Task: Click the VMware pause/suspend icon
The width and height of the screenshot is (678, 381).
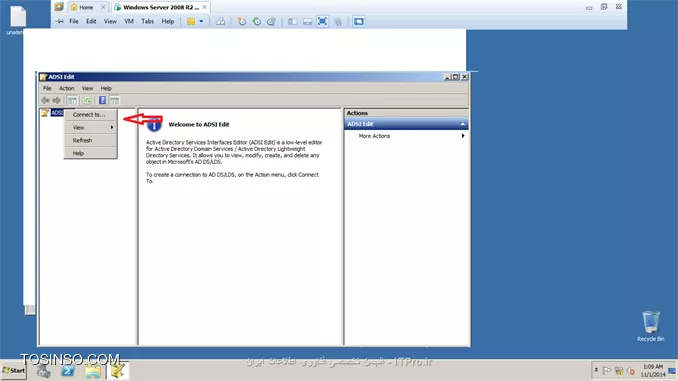Action: tap(191, 21)
